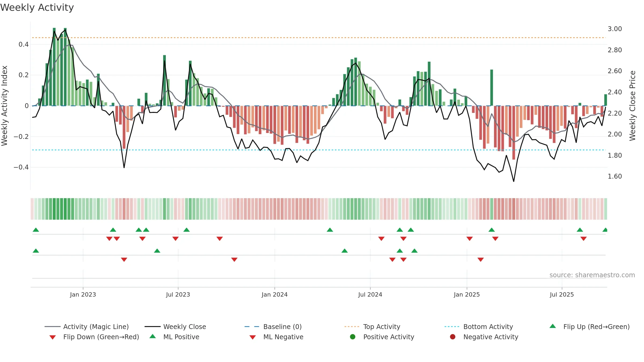Click the 3.00 price axis tick
Image resolution: width=644 pixels, height=362 pixels.
click(x=615, y=29)
